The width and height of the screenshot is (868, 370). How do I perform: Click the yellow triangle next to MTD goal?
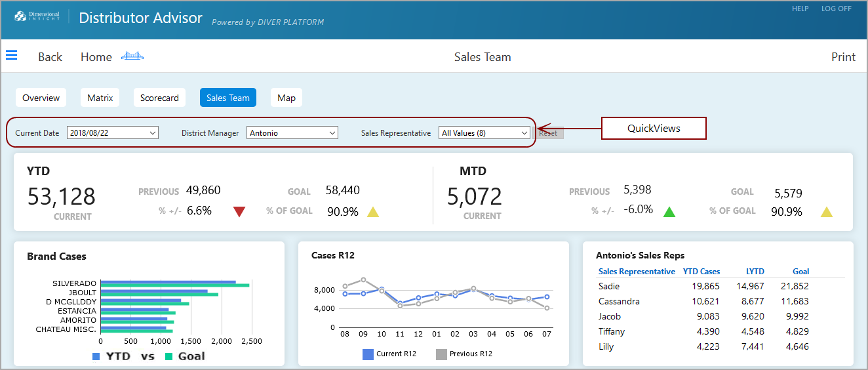(827, 211)
